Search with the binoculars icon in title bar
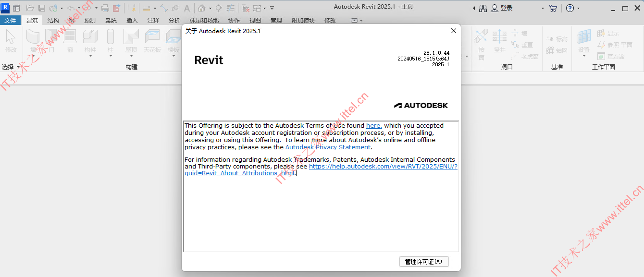 (483, 8)
